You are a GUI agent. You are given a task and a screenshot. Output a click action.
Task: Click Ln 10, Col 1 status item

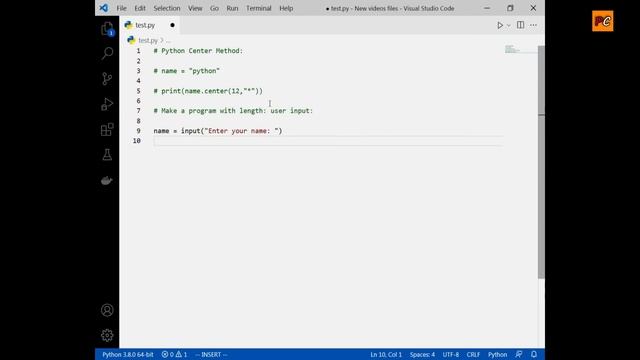(386, 354)
